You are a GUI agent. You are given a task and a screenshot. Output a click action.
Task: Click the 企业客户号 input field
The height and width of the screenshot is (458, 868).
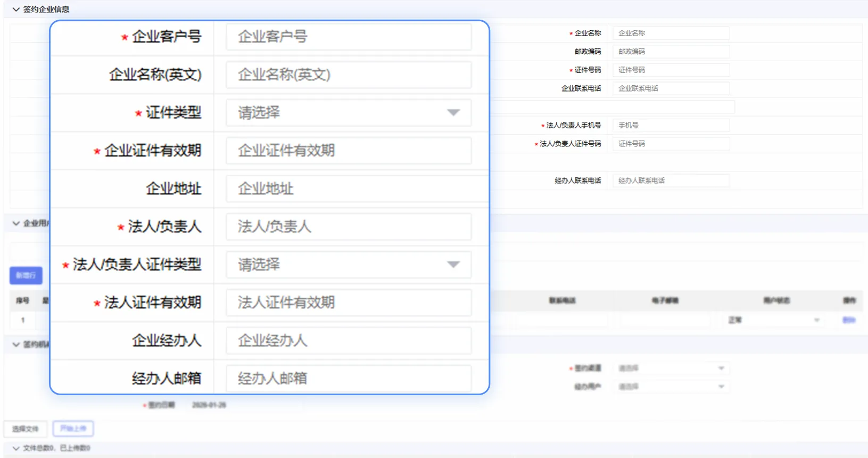click(348, 37)
